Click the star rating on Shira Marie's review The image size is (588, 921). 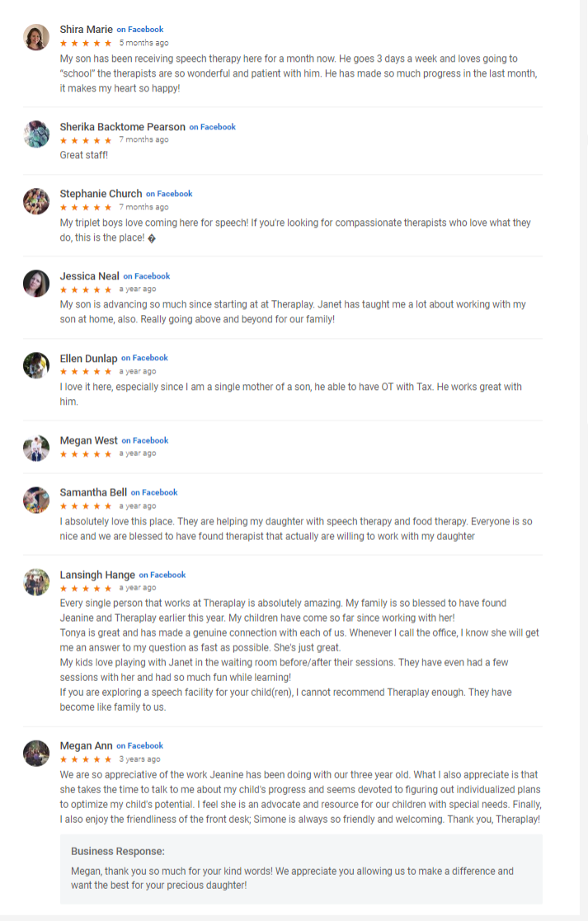coord(86,43)
